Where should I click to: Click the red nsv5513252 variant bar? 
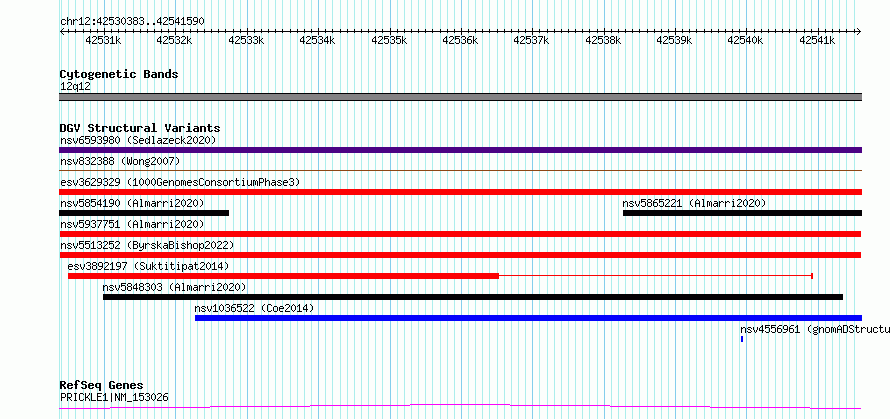460,255
